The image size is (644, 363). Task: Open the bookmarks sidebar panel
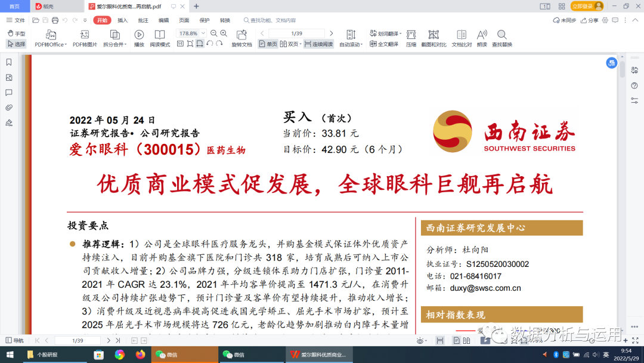pos(9,62)
